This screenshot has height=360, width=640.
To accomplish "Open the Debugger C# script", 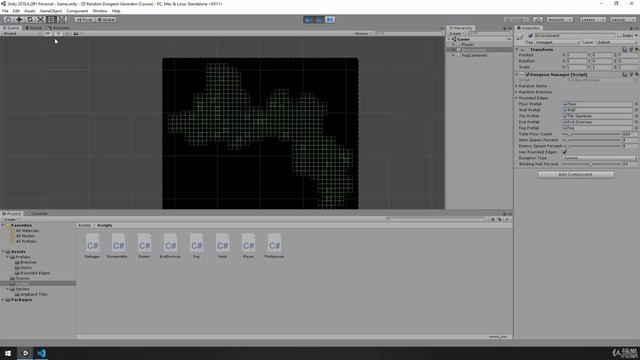I will pyautogui.click(x=92, y=246).
